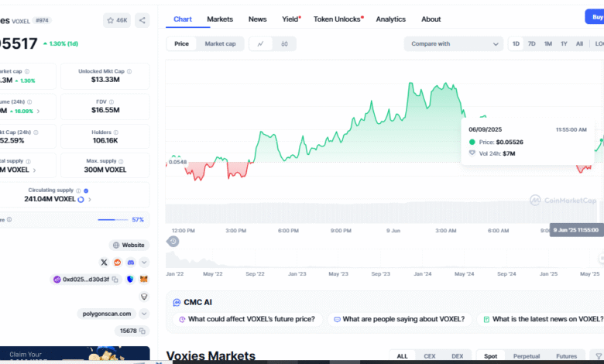This screenshot has width=604, height=364.
Task: Click the historical range navigator chart
Action: coord(384,259)
